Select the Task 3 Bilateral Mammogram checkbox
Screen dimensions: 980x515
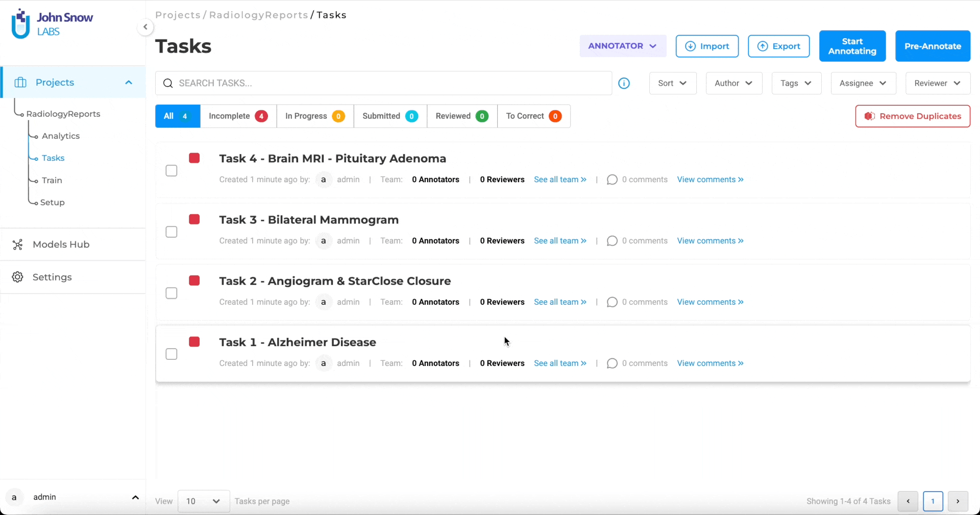171,232
